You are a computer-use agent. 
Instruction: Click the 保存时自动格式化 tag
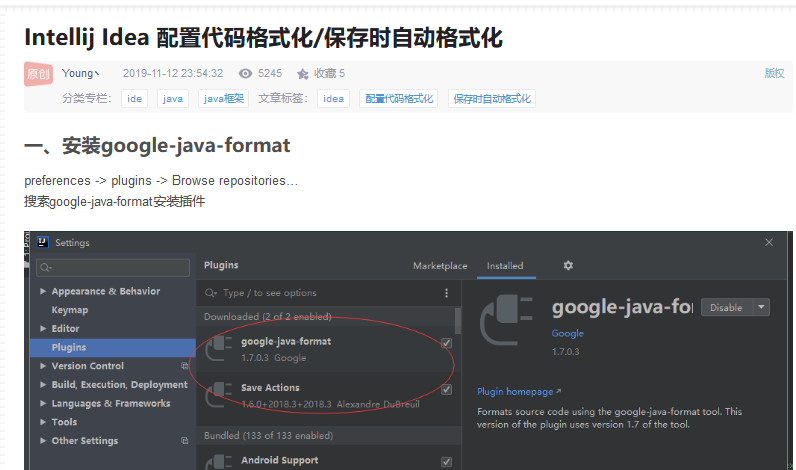pos(492,98)
